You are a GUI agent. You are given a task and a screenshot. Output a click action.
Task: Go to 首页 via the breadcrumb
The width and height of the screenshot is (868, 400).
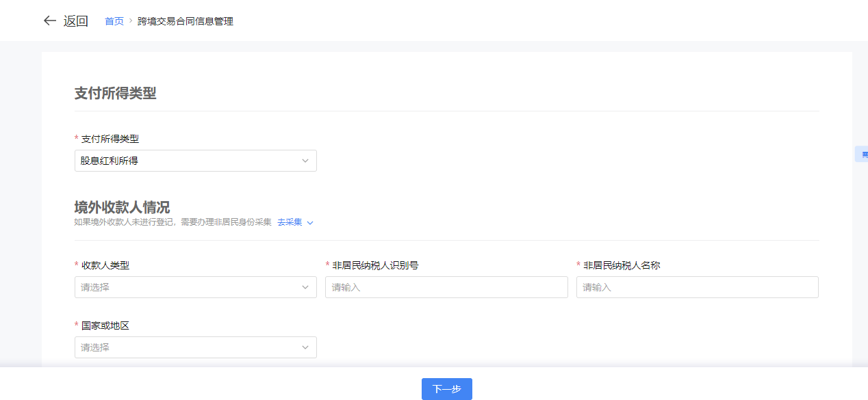pos(114,21)
